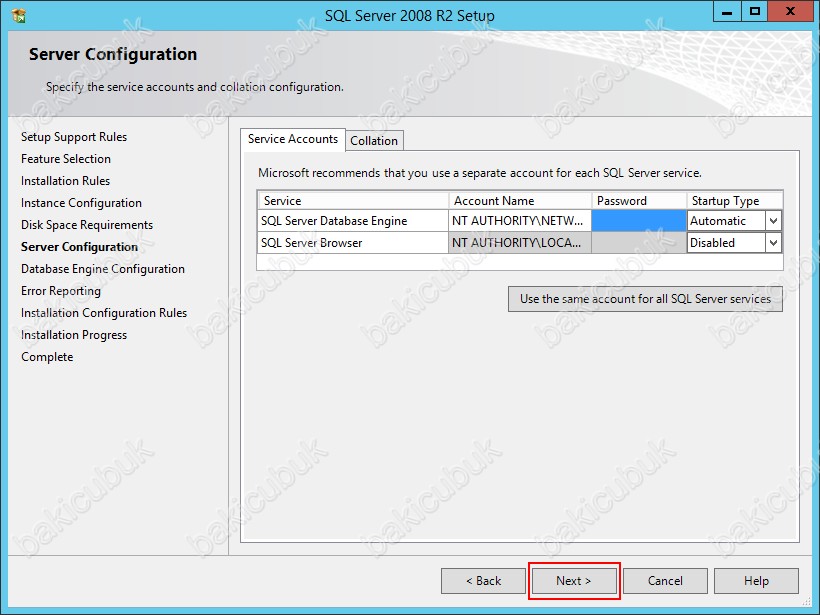
Task: Click Error Reporting in the step list
Action: 61,291
